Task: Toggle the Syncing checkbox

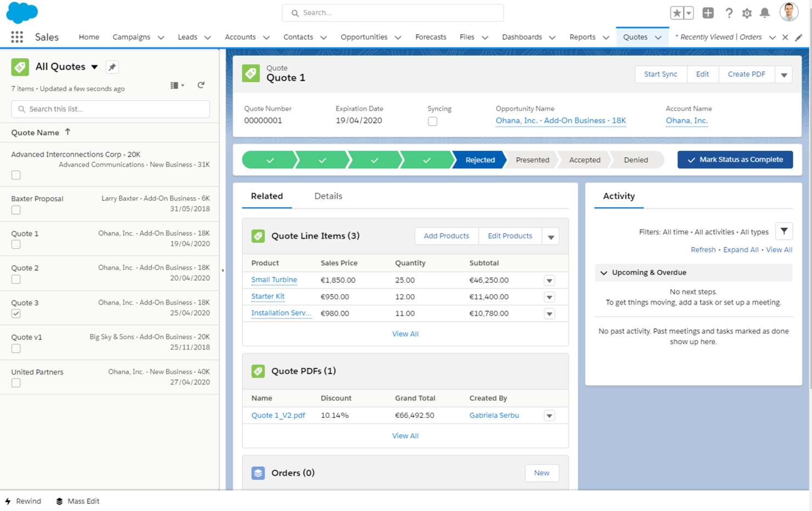Action: (x=432, y=121)
